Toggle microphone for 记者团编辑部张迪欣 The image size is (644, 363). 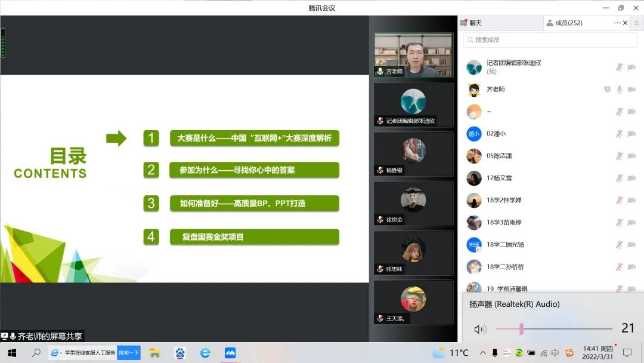click(620, 67)
